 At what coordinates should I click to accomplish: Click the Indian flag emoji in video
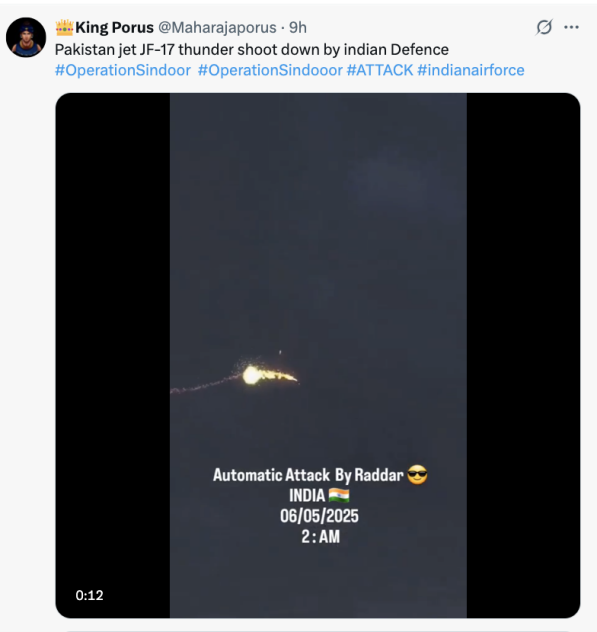pyautogui.click(x=339, y=495)
